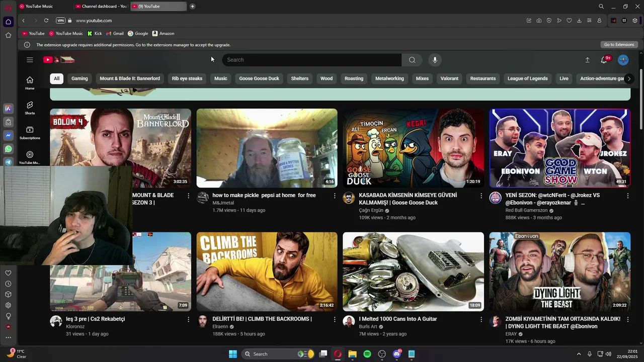Select the Metalworking filter chip
Screen dimensions: 644x362
[x=389, y=78]
